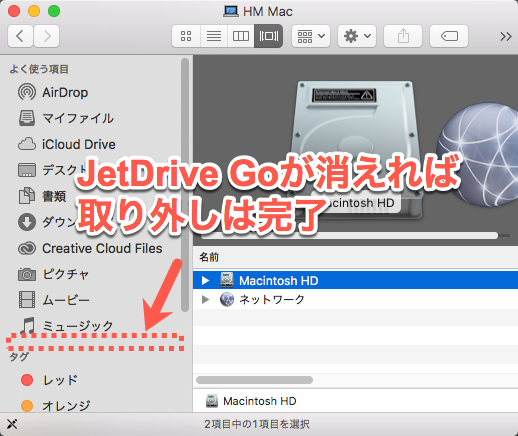Select the オレンジ tag
518x436 pixels.
[x=55, y=406]
